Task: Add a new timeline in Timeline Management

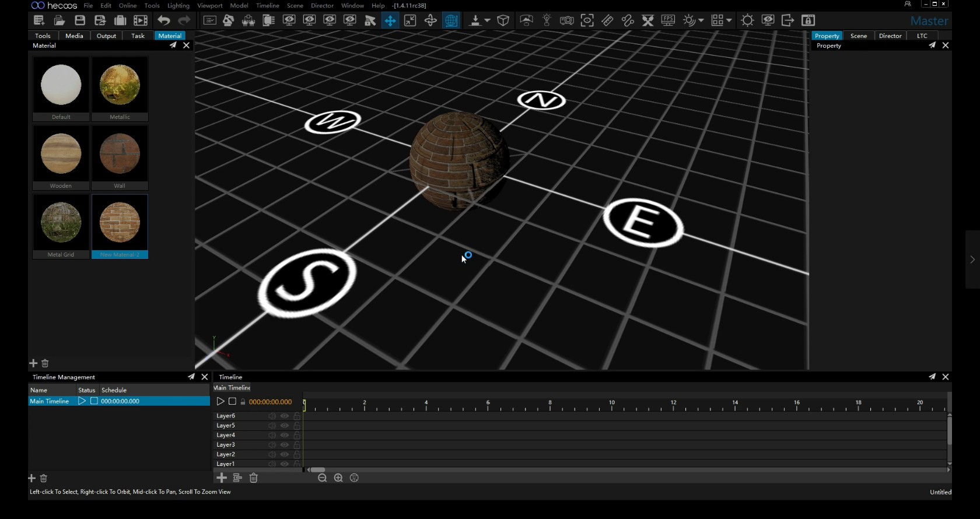Action: click(x=32, y=478)
